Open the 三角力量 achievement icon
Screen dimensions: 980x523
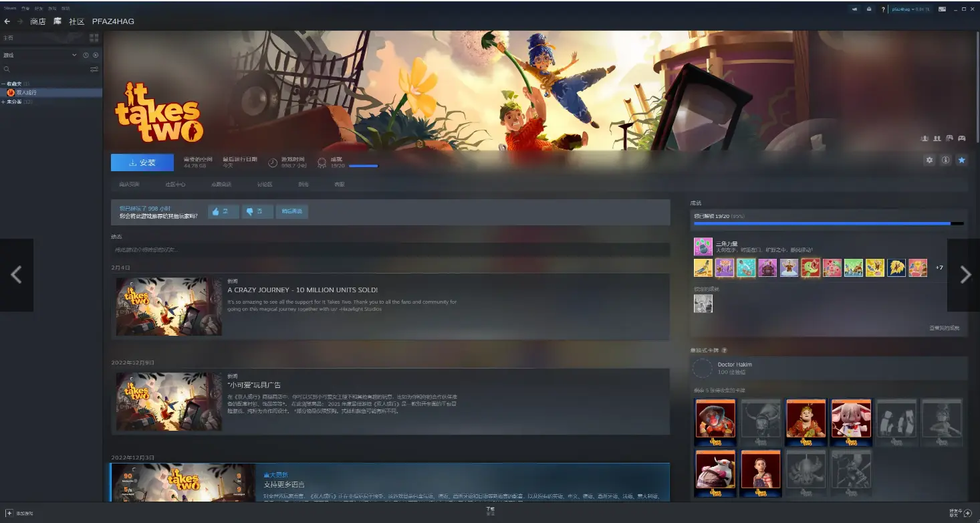(703, 247)
